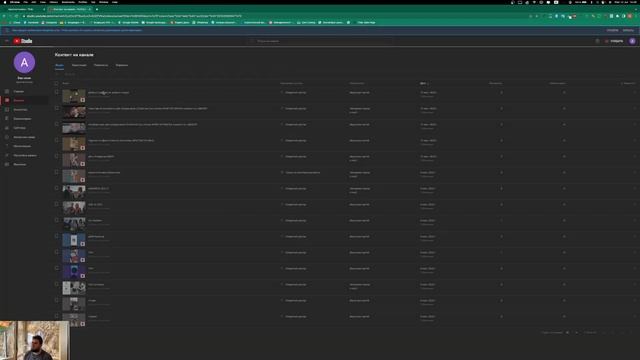Open the Audio library item in the sidebar

pyautogui.click(x=24, y=164)
